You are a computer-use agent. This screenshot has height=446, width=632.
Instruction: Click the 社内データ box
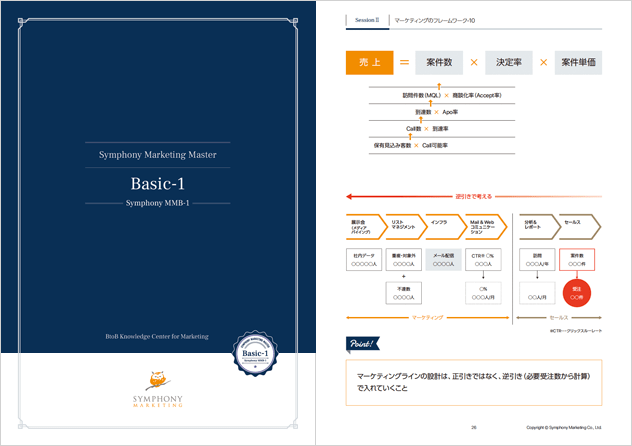coord(364,259)
